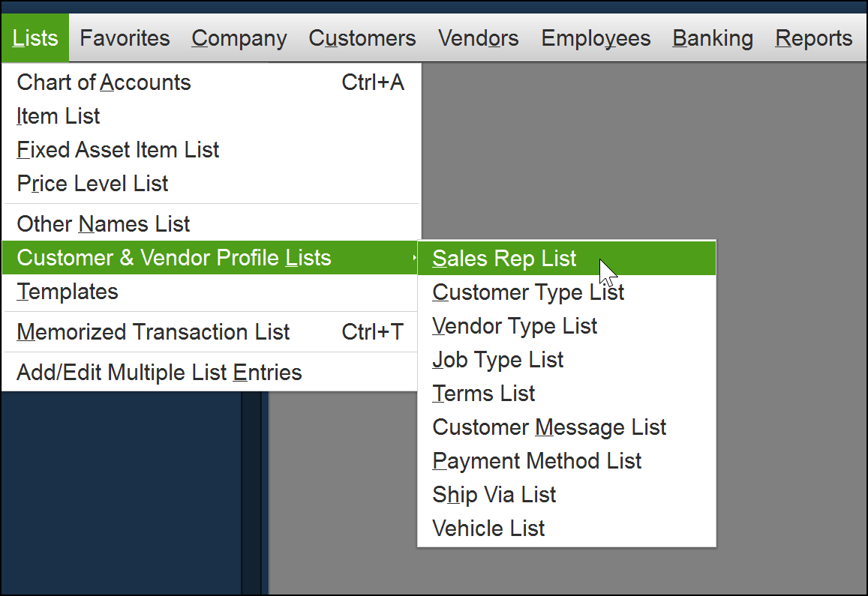The image size is (868, 596).
Task: Open Fixed Asset Item List
Action: pos(210,150)
